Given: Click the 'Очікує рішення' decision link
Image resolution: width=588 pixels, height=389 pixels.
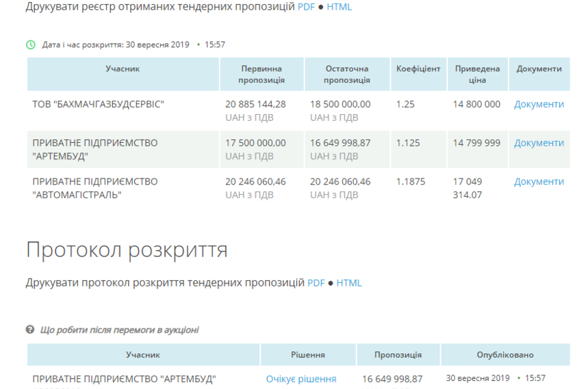Looking at the screenshot, I should (x=301, y=379).
